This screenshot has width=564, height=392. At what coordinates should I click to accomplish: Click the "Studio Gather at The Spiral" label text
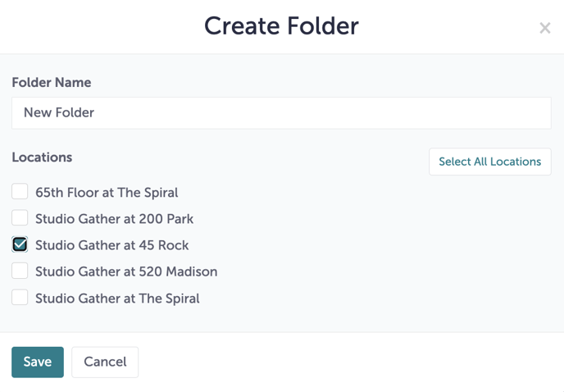(117, 299)
